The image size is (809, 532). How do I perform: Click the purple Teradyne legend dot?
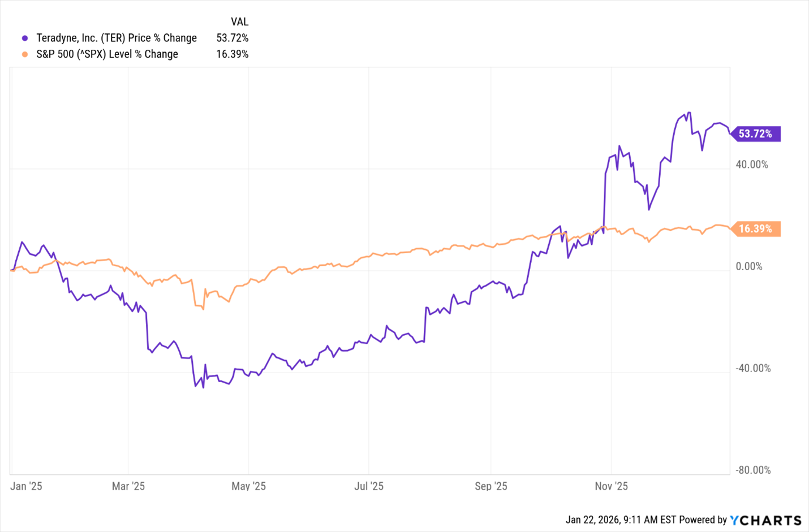(25, 38)
